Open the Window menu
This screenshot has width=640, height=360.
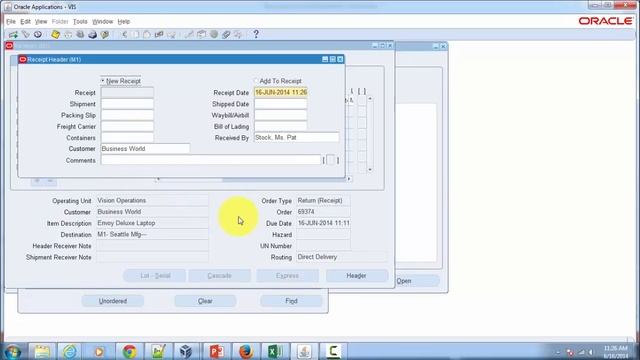coord(102,22)
